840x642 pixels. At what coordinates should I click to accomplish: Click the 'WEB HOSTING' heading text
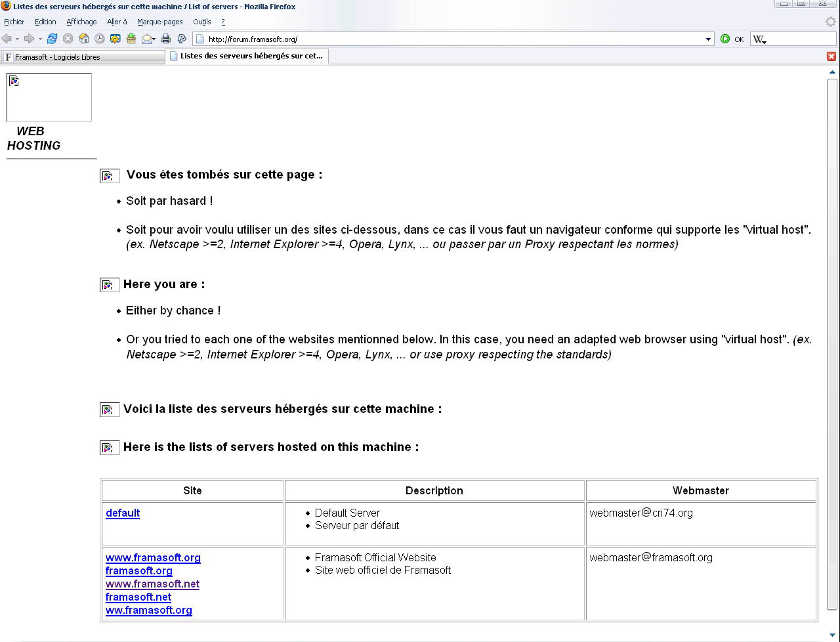click(33, 139)
